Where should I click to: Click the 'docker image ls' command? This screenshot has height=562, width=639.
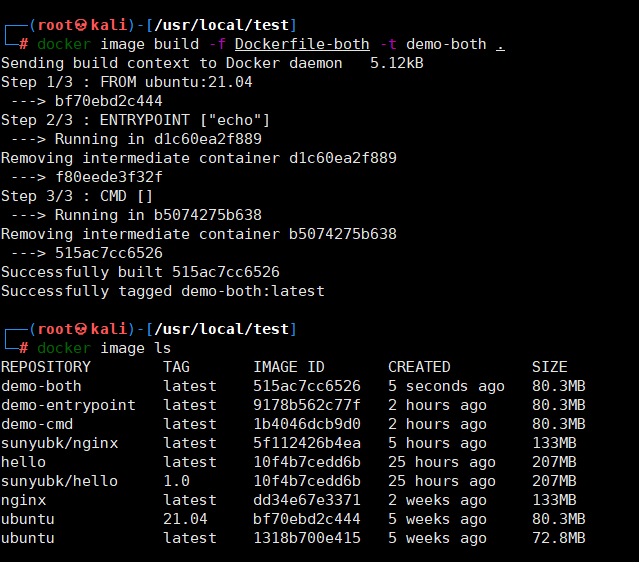pyautogui.click(x=104, y=348)
